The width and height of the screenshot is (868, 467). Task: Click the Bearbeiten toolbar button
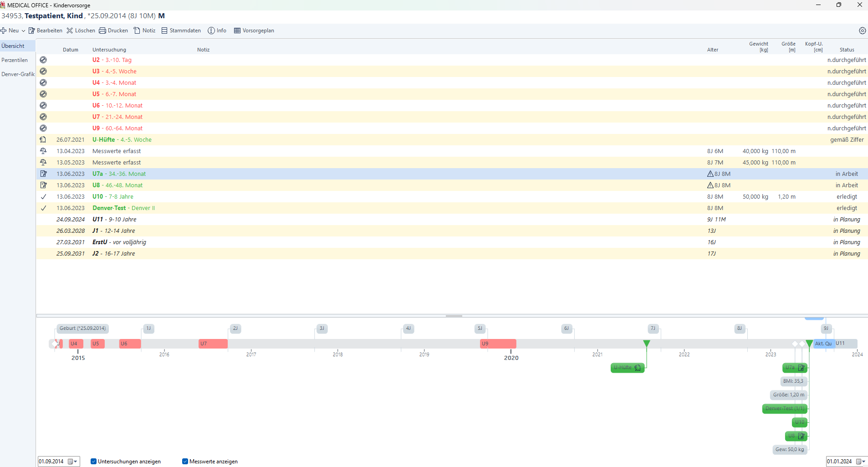point(45,31)
